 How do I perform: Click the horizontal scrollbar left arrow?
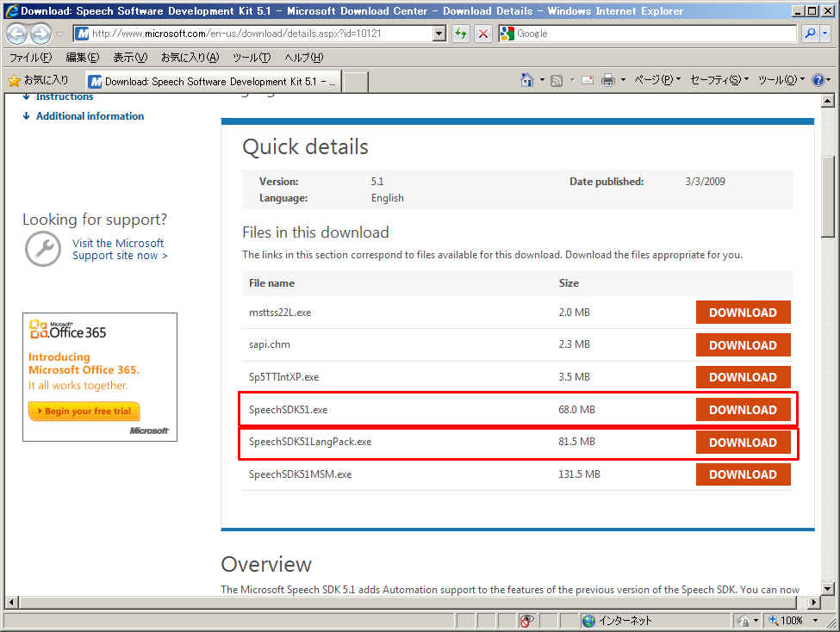pyautogui.click(x=11, y=602)
